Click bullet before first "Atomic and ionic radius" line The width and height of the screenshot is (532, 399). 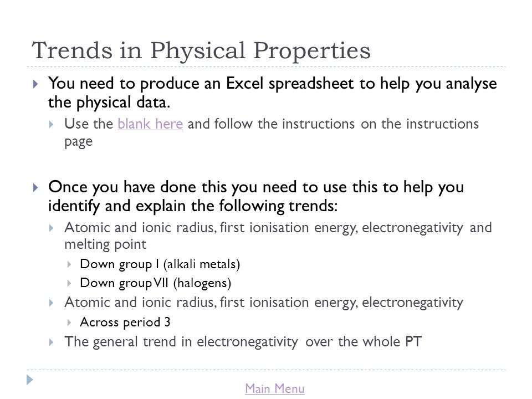point(51,228)
